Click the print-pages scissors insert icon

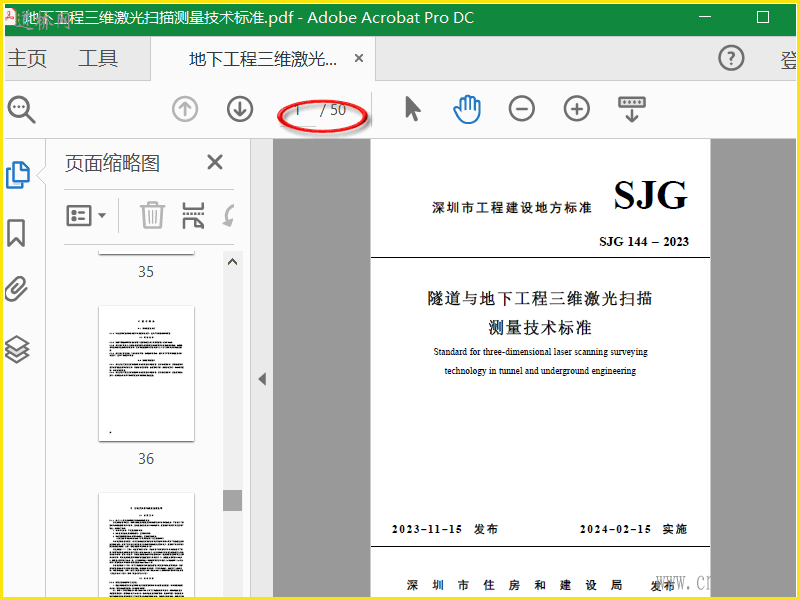click(193, 215)
